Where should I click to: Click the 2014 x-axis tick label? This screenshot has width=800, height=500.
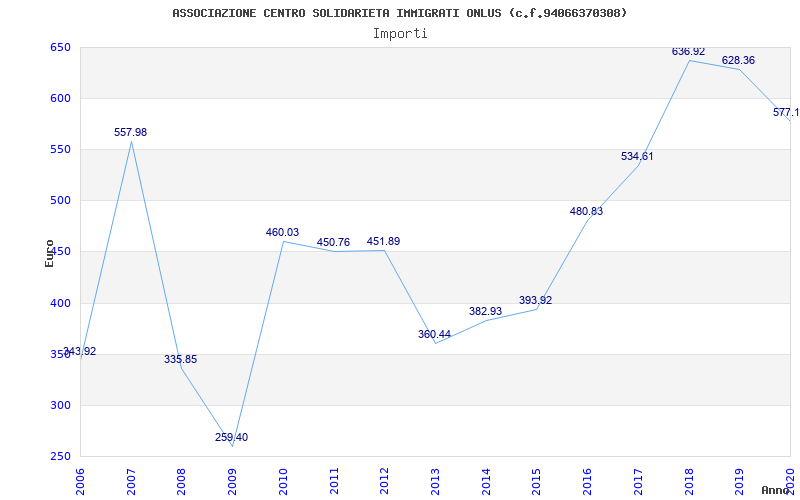[486, 481]
